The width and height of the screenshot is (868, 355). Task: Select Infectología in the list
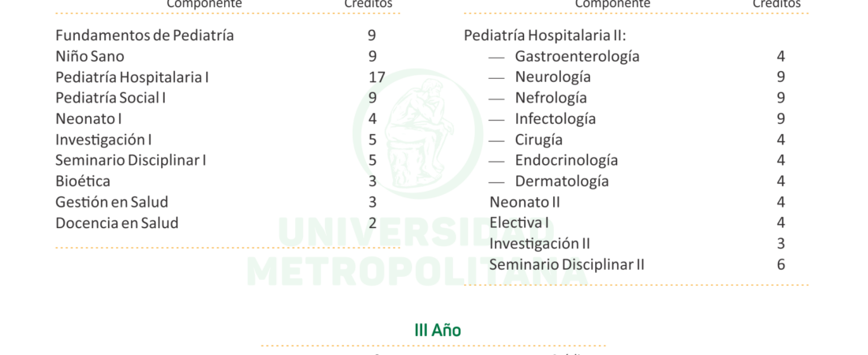[556, 118]
